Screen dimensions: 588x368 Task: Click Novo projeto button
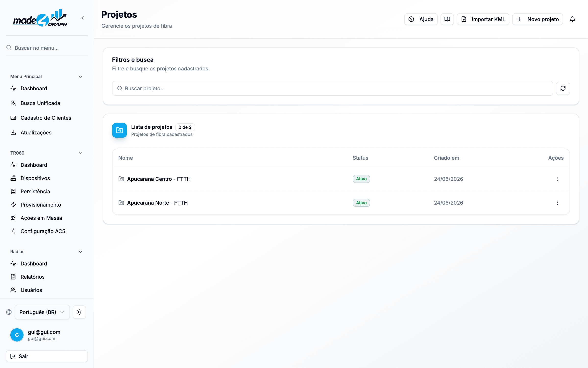[x=538, y=19]
